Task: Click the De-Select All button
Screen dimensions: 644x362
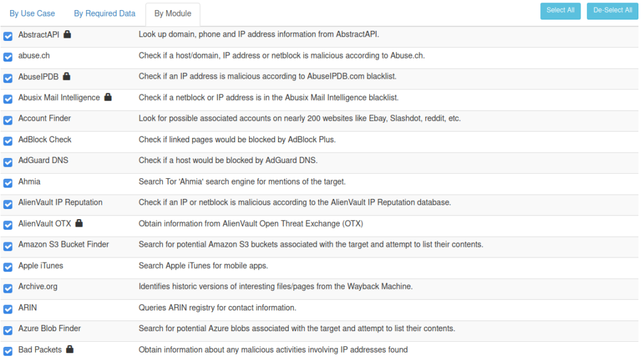Action: coord(613,11)
